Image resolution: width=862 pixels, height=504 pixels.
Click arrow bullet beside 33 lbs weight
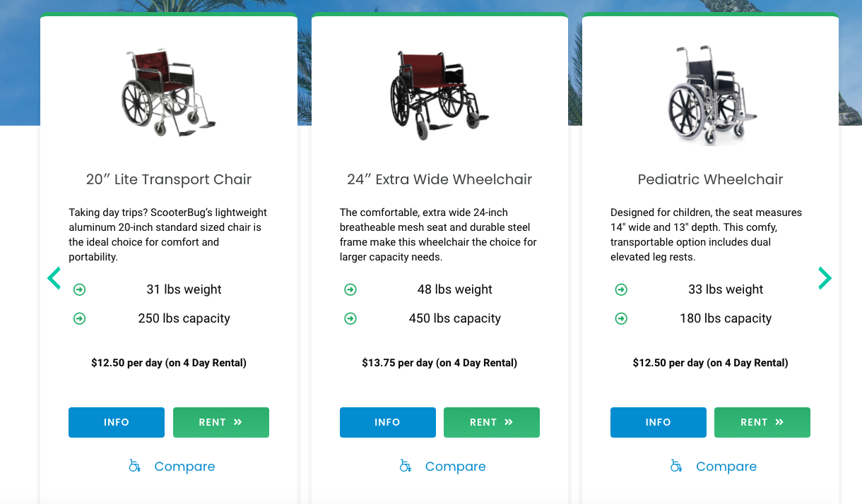pyautogui.click(x=621, y=289)
